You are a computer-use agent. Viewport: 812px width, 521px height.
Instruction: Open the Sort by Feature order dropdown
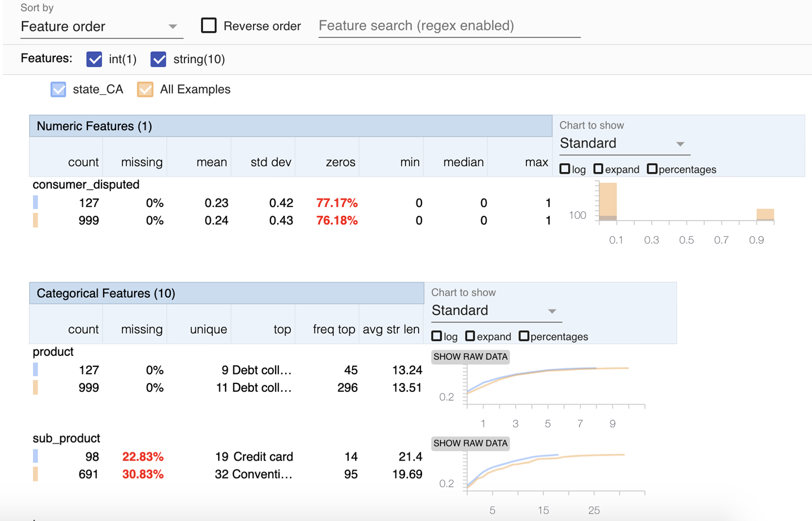click(x=101, y=27)
